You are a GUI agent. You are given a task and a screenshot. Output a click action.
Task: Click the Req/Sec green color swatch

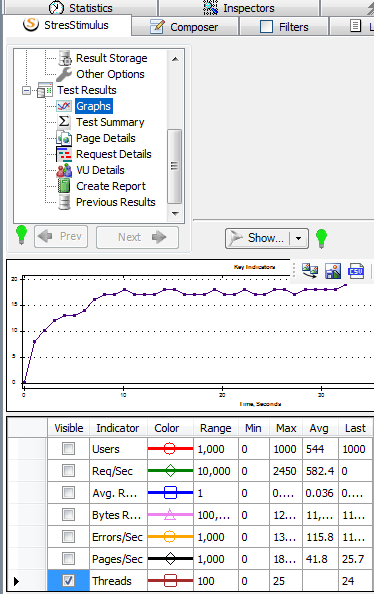click(x=170, y=471)
